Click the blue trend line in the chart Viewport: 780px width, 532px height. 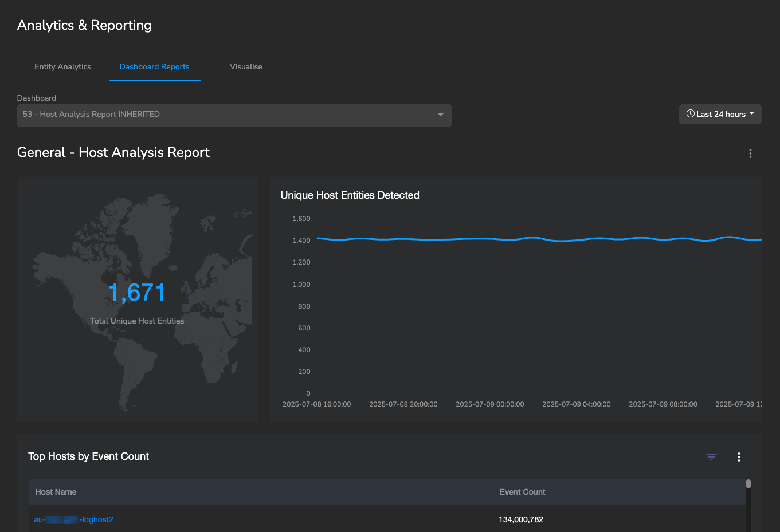click(x=516, y=239)
